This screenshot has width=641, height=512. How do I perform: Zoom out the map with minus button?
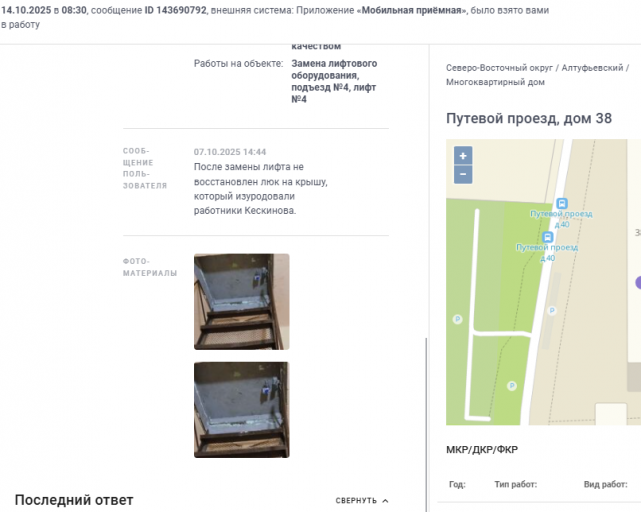coord(463,174)
